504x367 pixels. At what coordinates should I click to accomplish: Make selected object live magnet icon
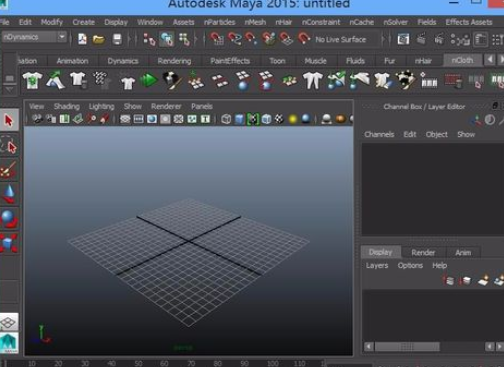(x=304, y=39)
